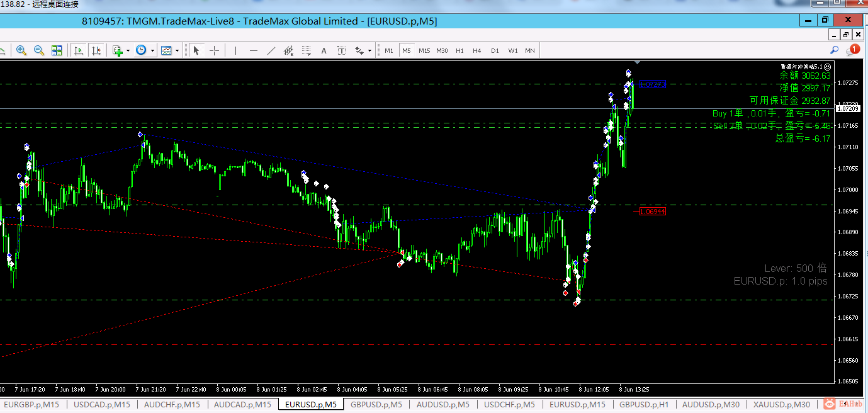
Task: Click the Buy 1单 position summary line
Action: tap(772, 113)
